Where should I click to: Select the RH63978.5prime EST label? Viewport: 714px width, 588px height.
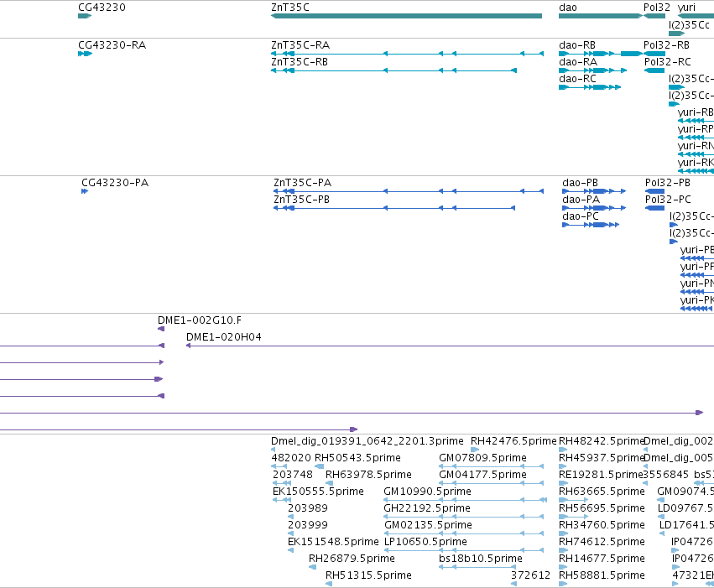[x=368, y=475]
